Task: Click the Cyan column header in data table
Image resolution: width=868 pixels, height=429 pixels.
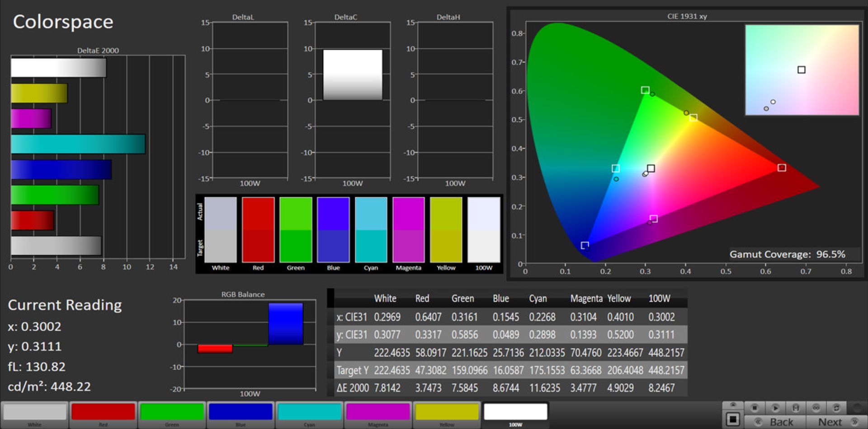Action: (538, 298)
